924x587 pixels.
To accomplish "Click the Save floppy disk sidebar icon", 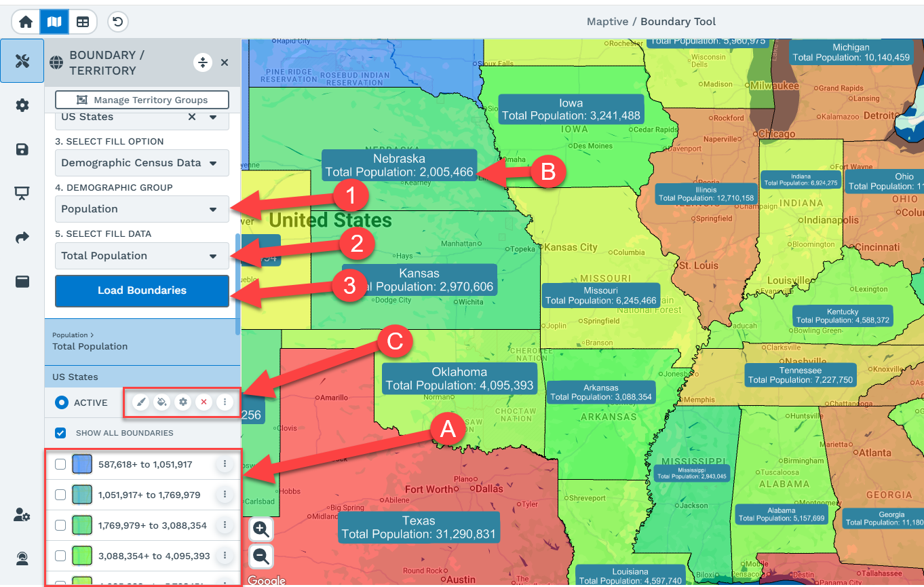I will [22, 149].
